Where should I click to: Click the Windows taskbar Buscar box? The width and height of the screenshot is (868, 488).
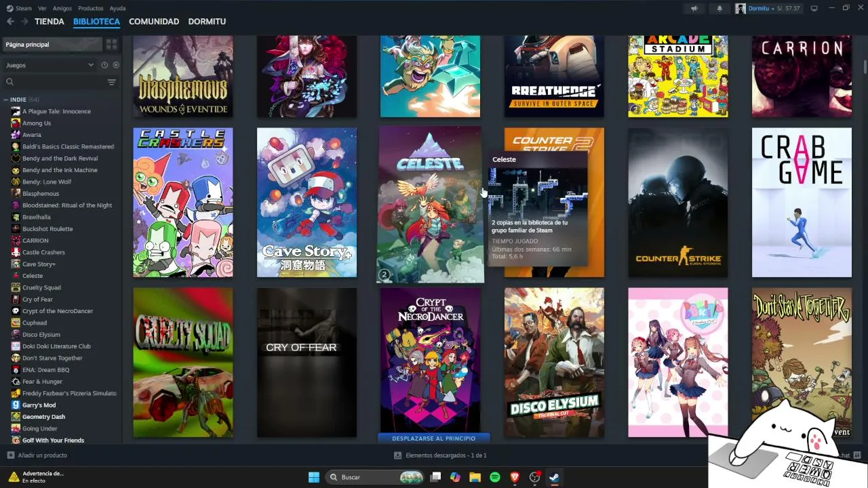[375, 477]
